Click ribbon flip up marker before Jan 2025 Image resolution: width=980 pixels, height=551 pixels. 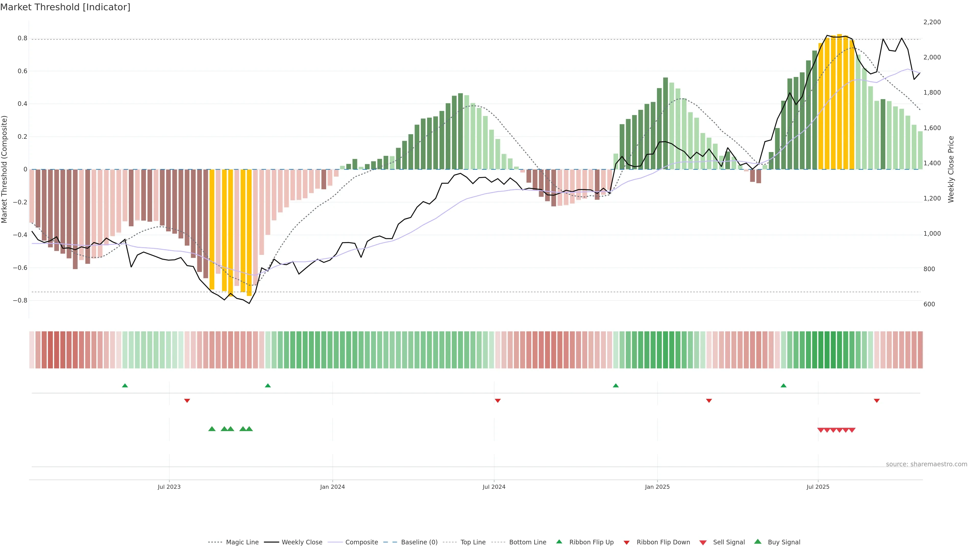616,386
